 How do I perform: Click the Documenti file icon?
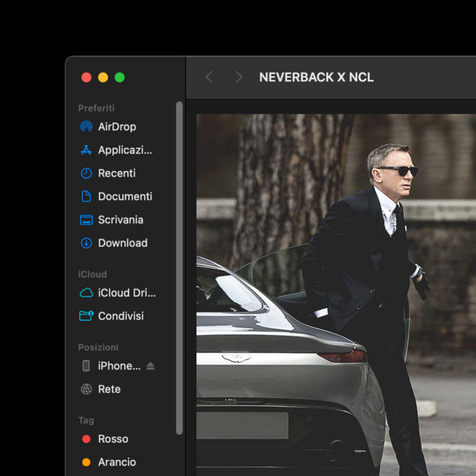point(86,196)
